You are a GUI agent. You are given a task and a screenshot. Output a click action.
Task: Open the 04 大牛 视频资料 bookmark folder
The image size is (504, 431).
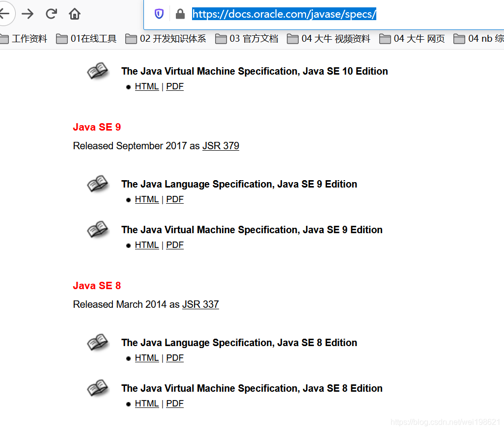(329, 39)
